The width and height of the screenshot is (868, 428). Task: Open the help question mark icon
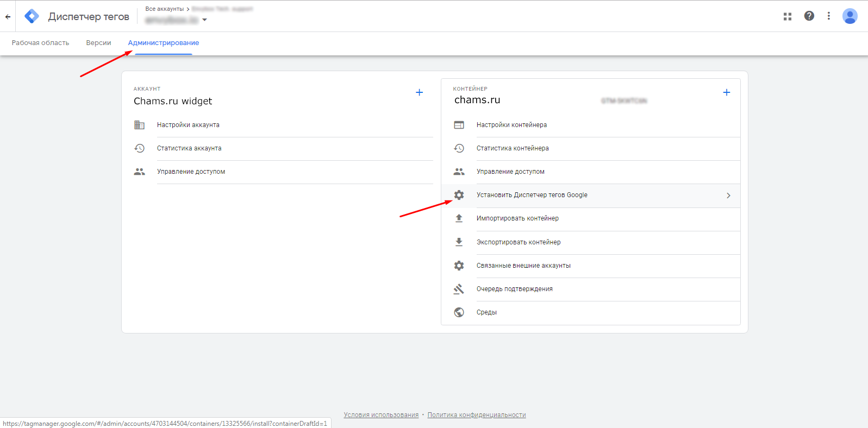[809, 16]
